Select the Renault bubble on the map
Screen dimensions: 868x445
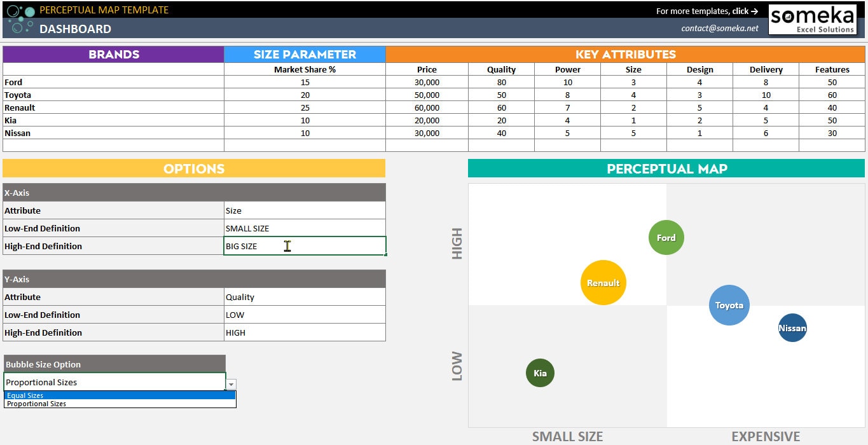(x=603, y=282)
